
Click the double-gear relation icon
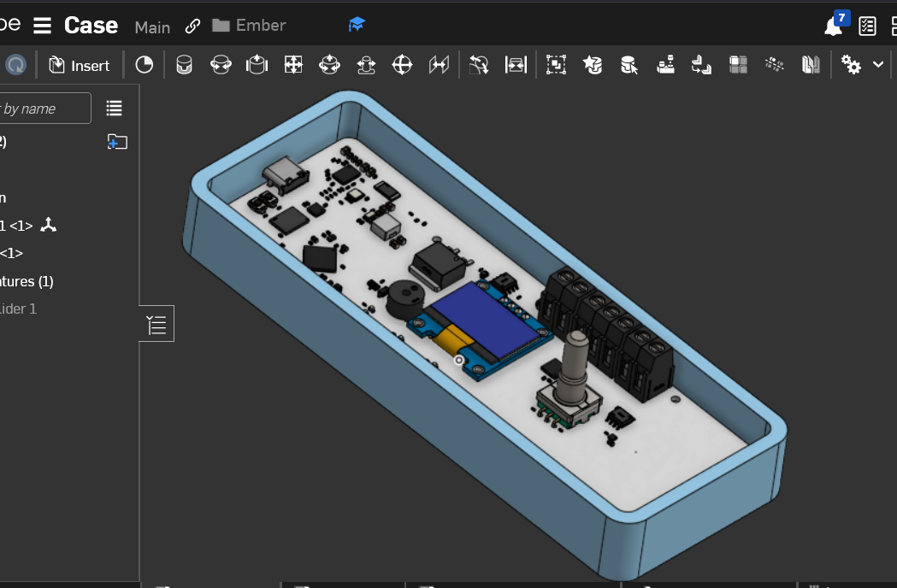(851, 65)
